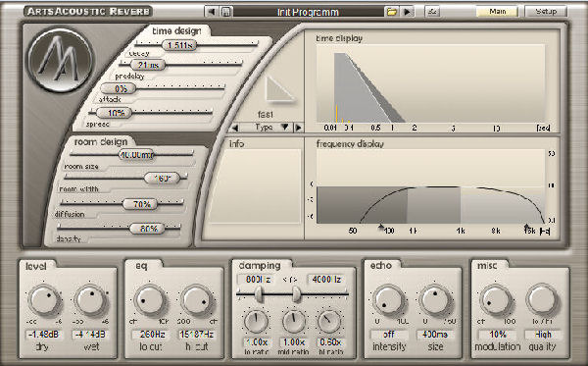This screenshot has height=366, width=588.
Task: Click the lo ratio value 1.00x
Action: [256, 342]
